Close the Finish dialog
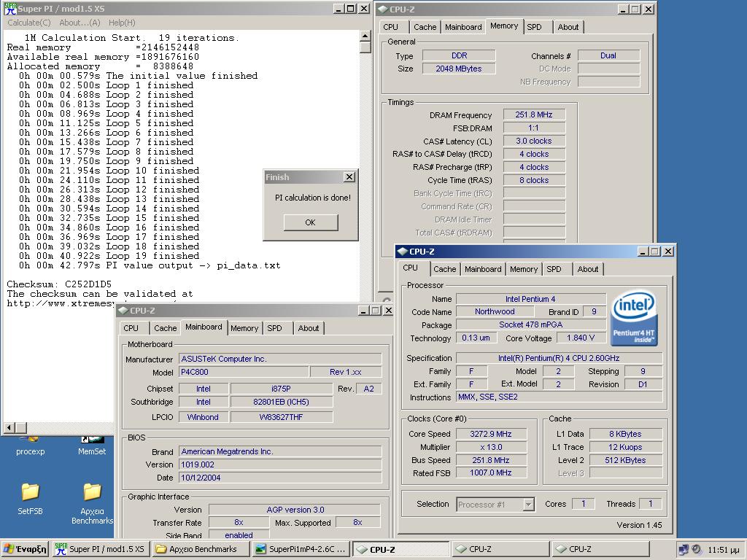This screenshot has height=560, width=747. (x=349, y=177)
